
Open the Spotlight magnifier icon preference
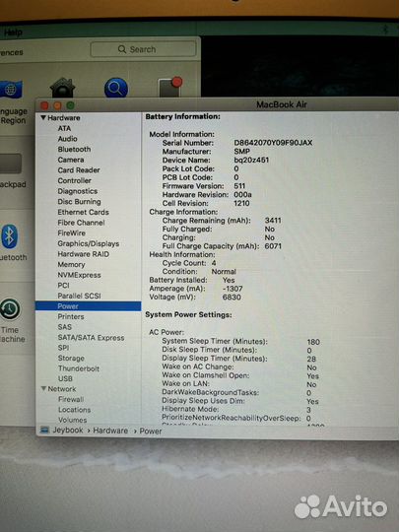[116, 88]
